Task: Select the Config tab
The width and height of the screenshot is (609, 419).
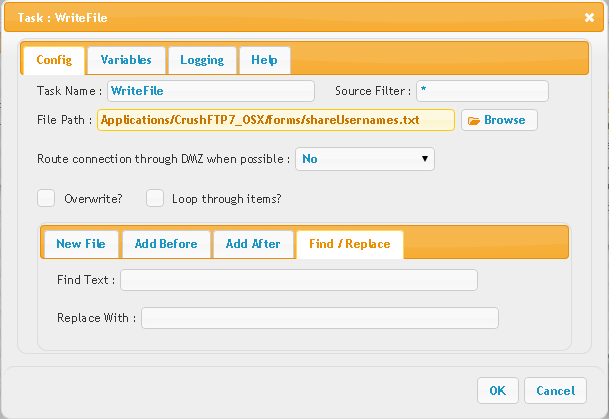Action: pyautogui.click(x=54, y=61)
